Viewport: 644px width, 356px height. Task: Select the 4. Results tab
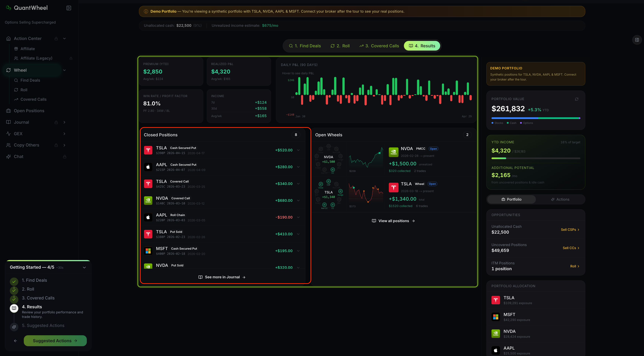tap(422, 46)
